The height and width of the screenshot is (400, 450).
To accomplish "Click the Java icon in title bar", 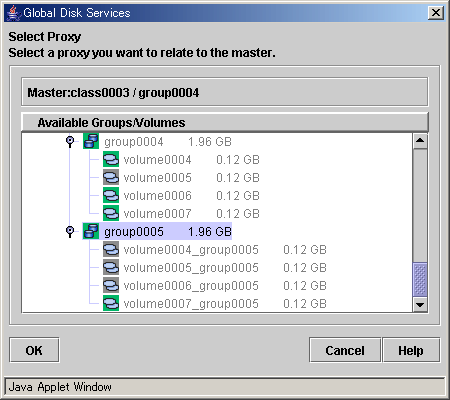I will coord(13,13).
